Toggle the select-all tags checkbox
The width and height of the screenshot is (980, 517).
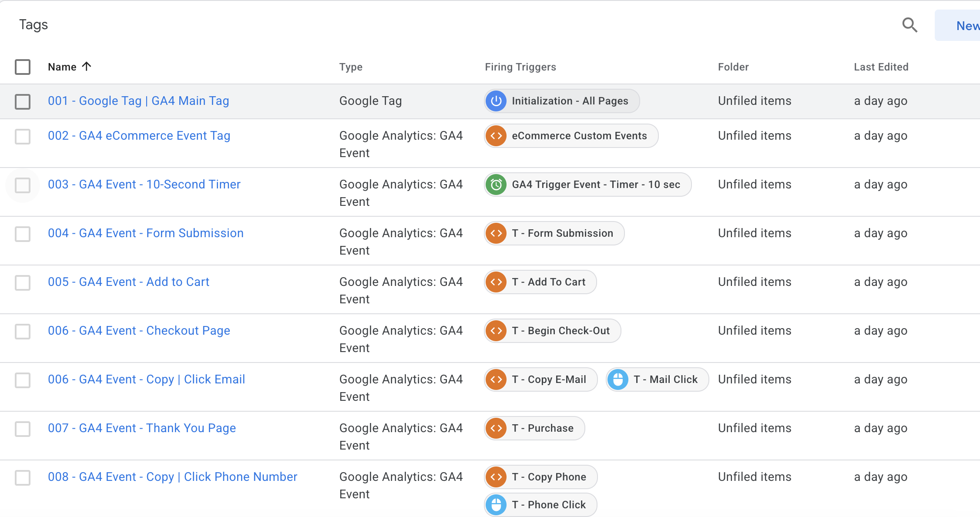click(x=23, y=67)
